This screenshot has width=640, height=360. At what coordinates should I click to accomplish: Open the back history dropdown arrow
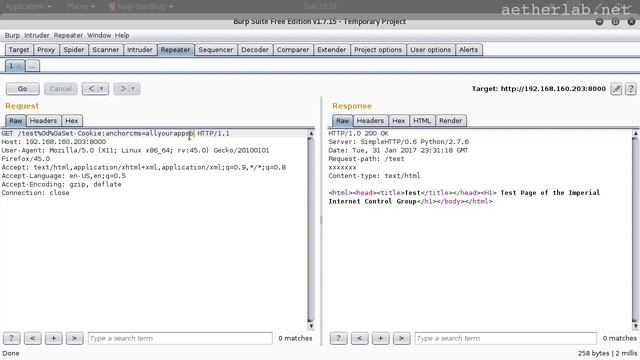coord(102,89)
